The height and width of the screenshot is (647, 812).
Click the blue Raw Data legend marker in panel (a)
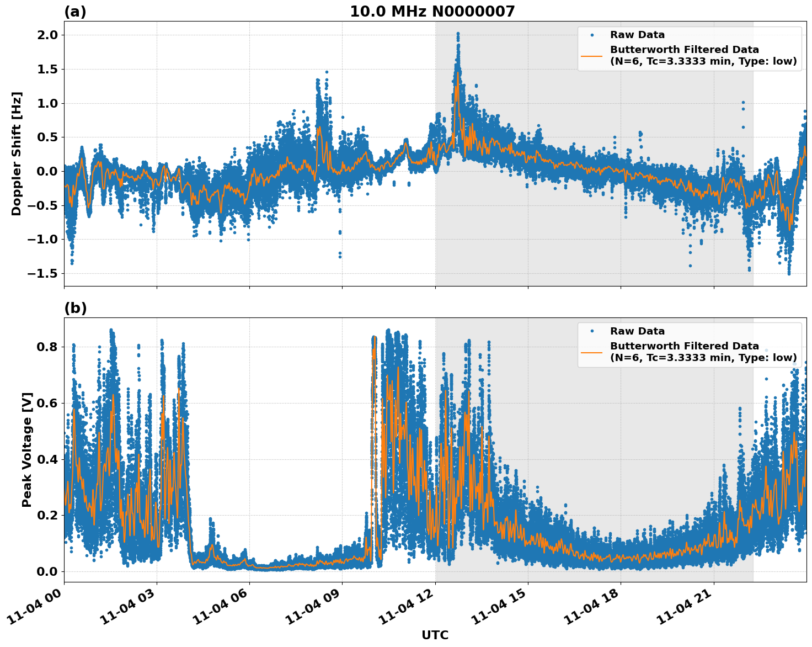(591, 34)
